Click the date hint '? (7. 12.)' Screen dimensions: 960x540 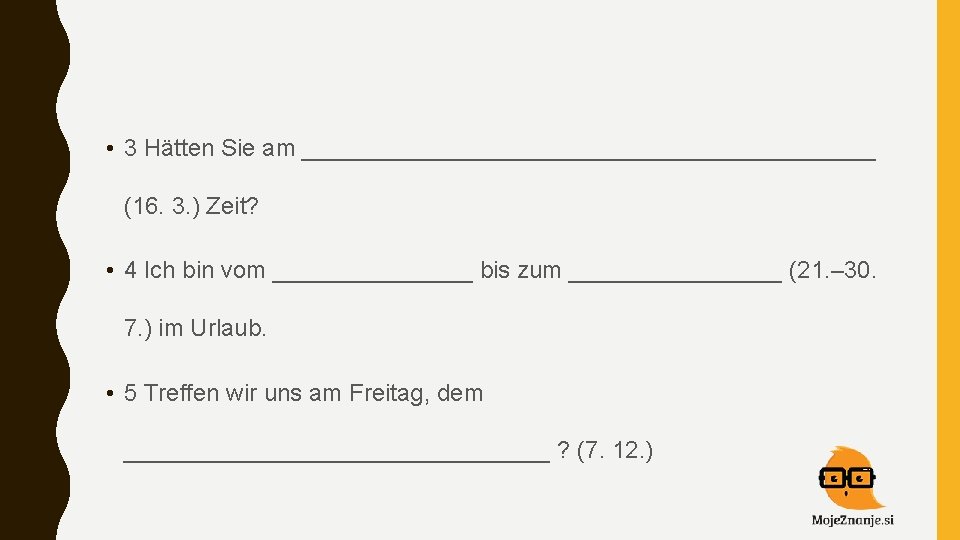[x=605, y=451]
